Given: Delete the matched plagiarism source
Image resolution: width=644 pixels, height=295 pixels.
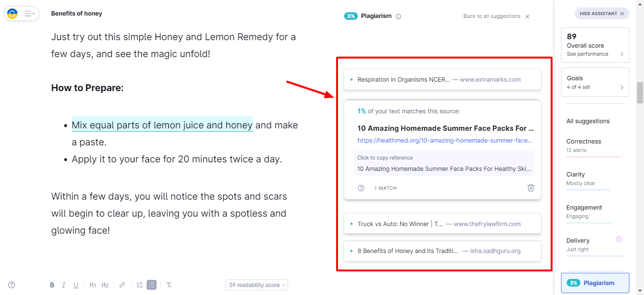Looking at the screenshot, I should [x=531, y=188].
